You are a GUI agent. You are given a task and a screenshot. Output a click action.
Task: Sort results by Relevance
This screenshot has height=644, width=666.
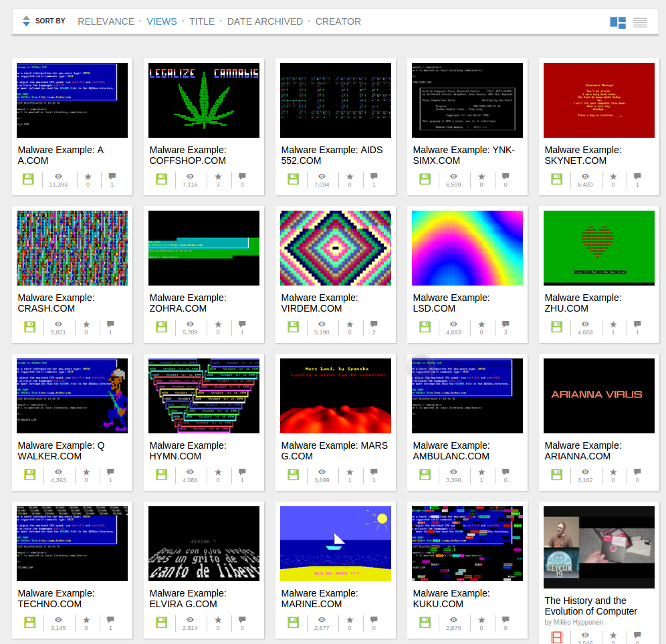point(106,21)
